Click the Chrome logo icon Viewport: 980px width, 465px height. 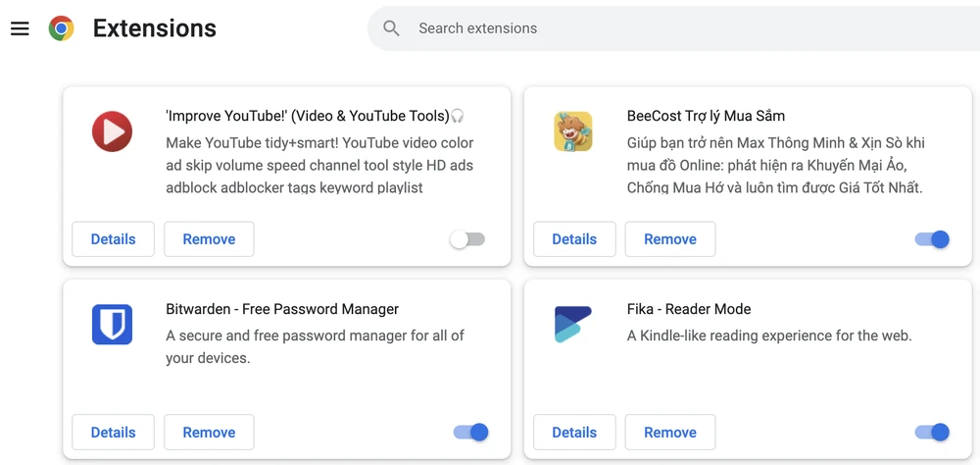[x=61, y=28]
